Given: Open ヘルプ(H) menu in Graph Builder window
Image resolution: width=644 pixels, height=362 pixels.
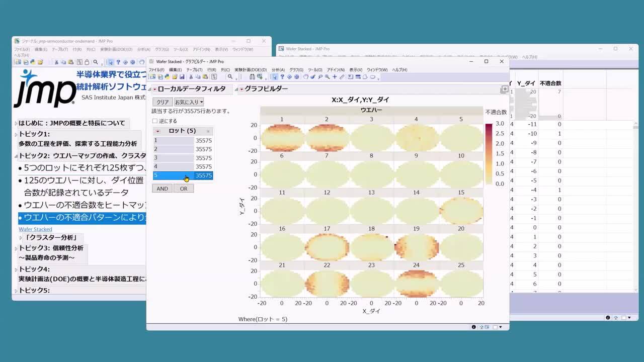Looking at the screenshot, I should [399, 70].
